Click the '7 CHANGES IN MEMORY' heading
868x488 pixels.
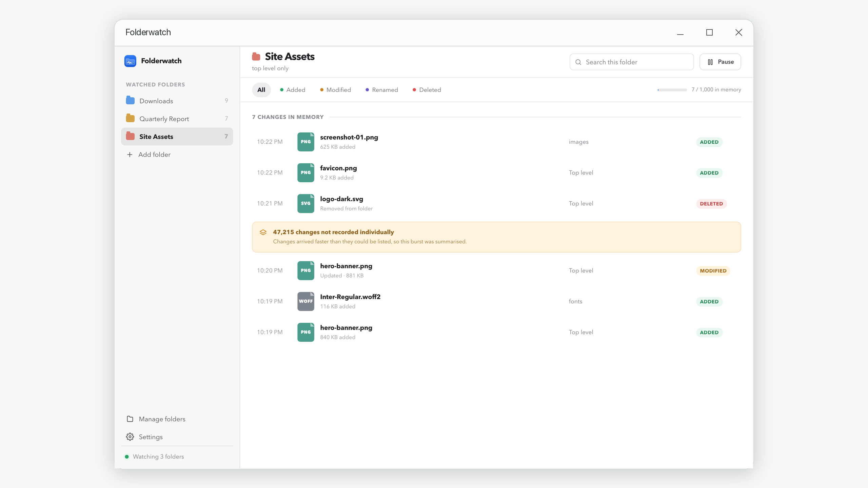288,117
